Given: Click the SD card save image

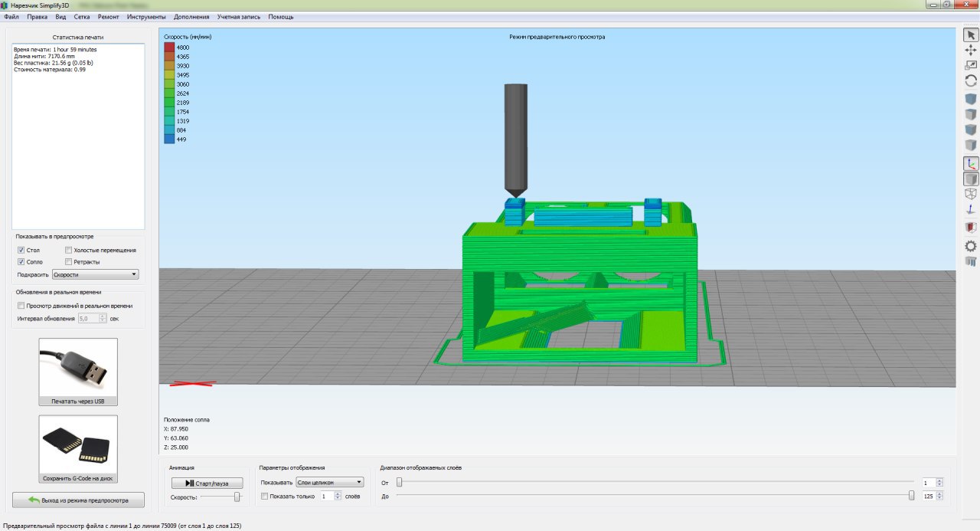Looking at the screenshot, I should click(x=78, y=444).
